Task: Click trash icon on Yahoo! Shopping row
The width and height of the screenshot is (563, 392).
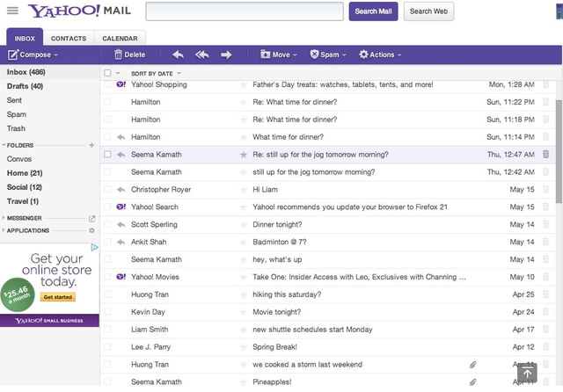Action: point(545,84)
